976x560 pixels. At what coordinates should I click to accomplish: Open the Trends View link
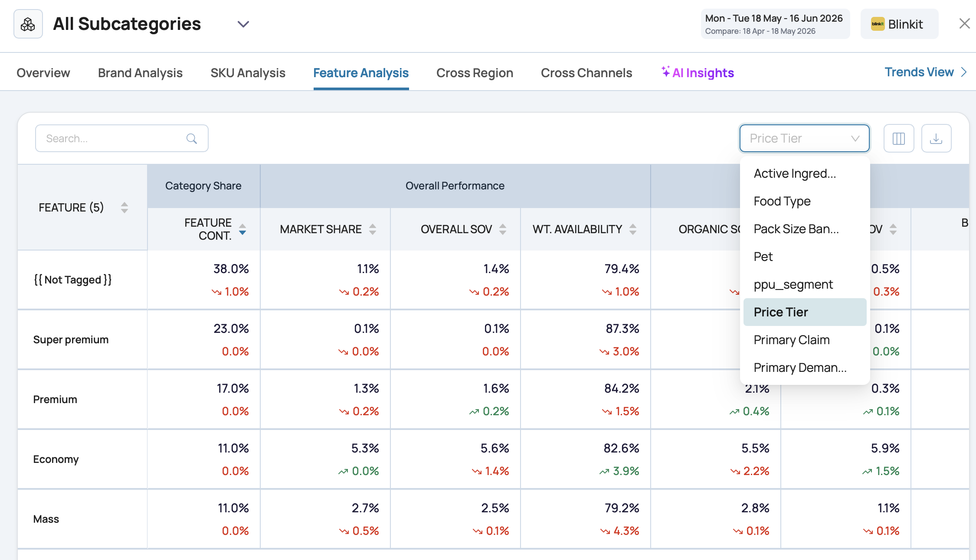(926, 72)
